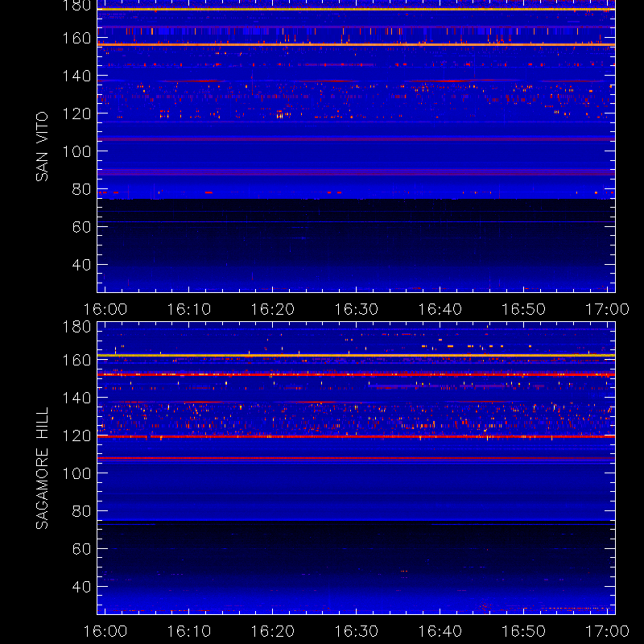This screenshot has height=644, width=644.
Task: Click 16:20 time label below Sagamore Hill plot
Action: (273, 631)
